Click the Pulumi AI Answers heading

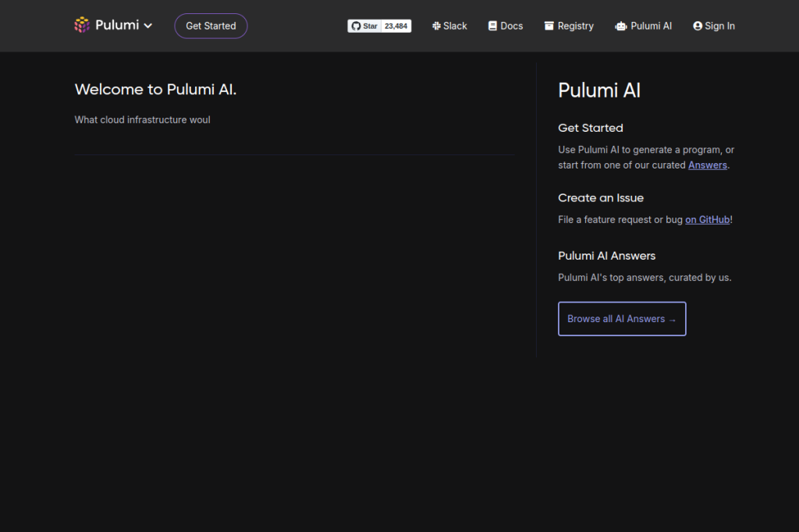click(x=606, y=256)
